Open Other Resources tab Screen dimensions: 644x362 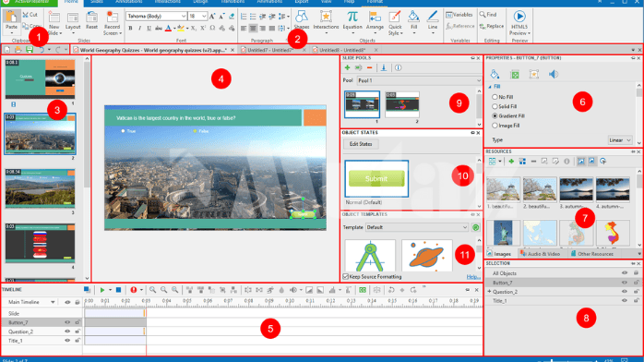pos(591,254)
